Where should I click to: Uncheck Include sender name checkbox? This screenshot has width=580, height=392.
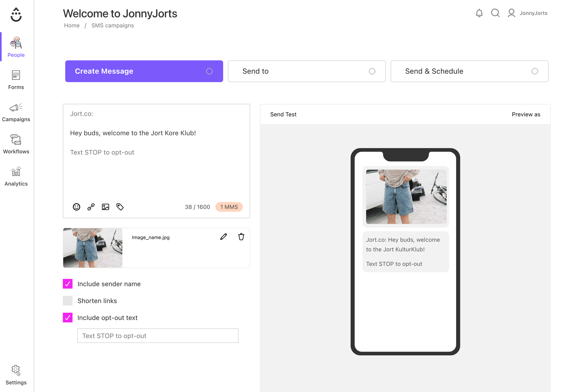click(68, 284)
